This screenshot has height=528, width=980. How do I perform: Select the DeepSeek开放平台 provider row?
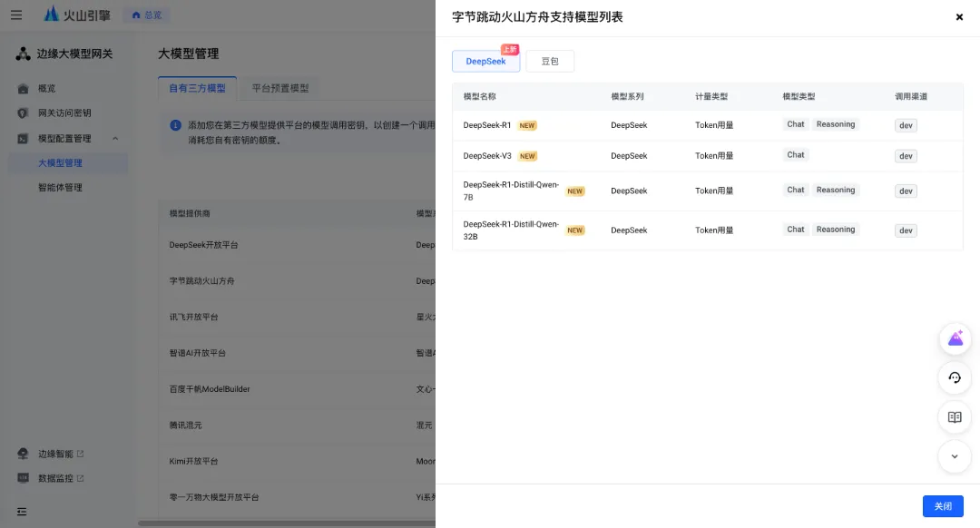297,245
